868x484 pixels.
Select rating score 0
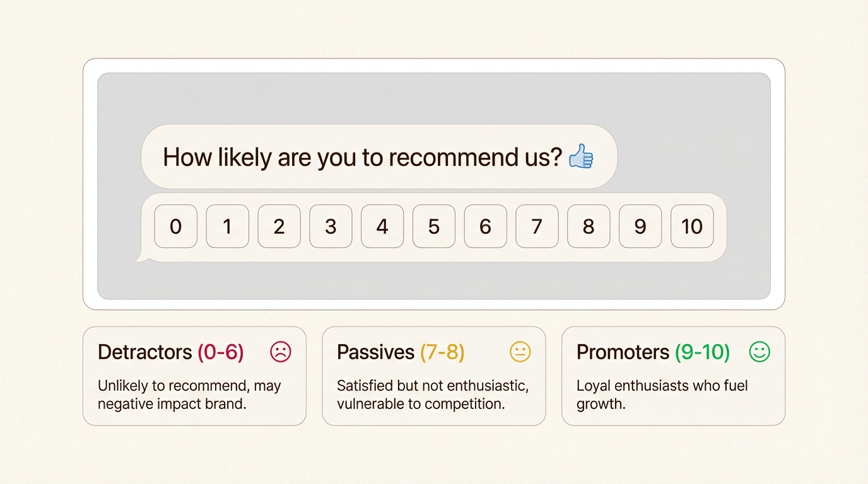click(x=176, y=226)
